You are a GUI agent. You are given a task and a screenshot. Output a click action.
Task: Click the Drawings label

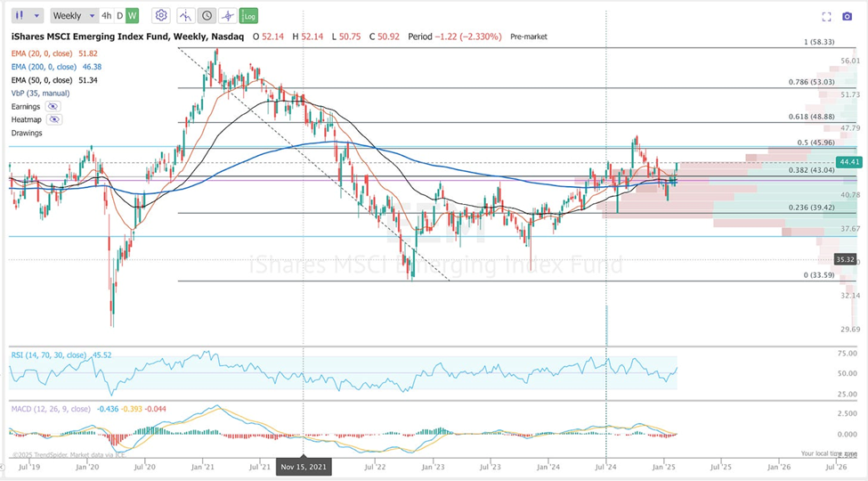pos(27,133)
